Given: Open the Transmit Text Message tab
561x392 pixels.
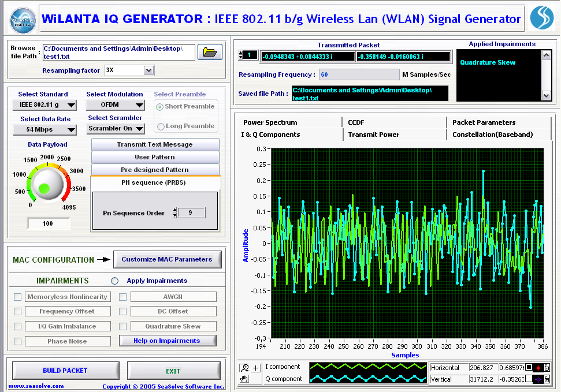Looking at the screenshot, I should [x=155, y=144].
